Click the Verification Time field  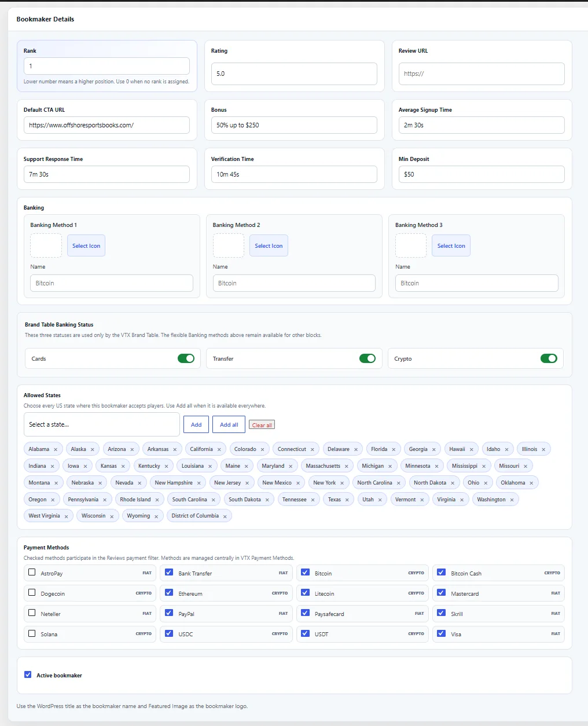click(294, 174)
